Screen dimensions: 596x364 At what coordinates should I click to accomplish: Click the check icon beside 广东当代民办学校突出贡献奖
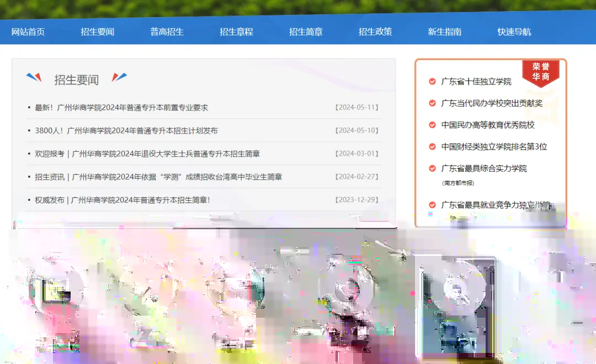(x=432, y=103)
